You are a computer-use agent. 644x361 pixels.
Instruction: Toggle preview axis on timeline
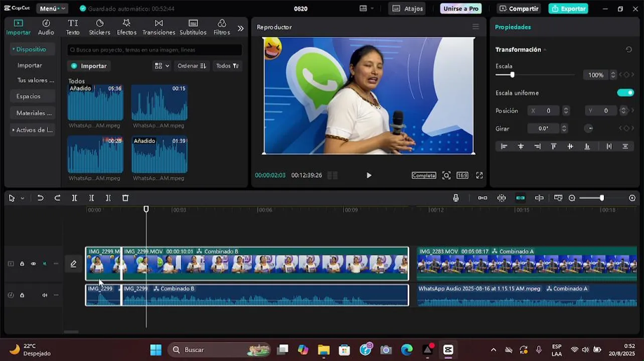539,198
